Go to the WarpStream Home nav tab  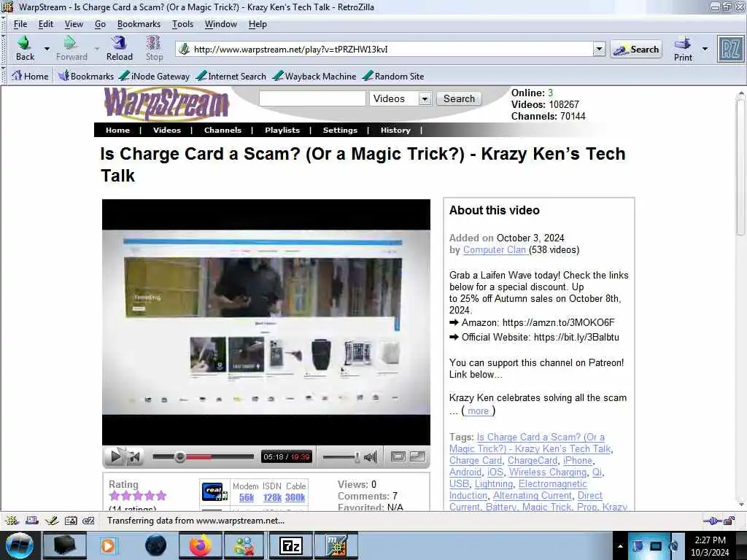(x=117, y=130)
